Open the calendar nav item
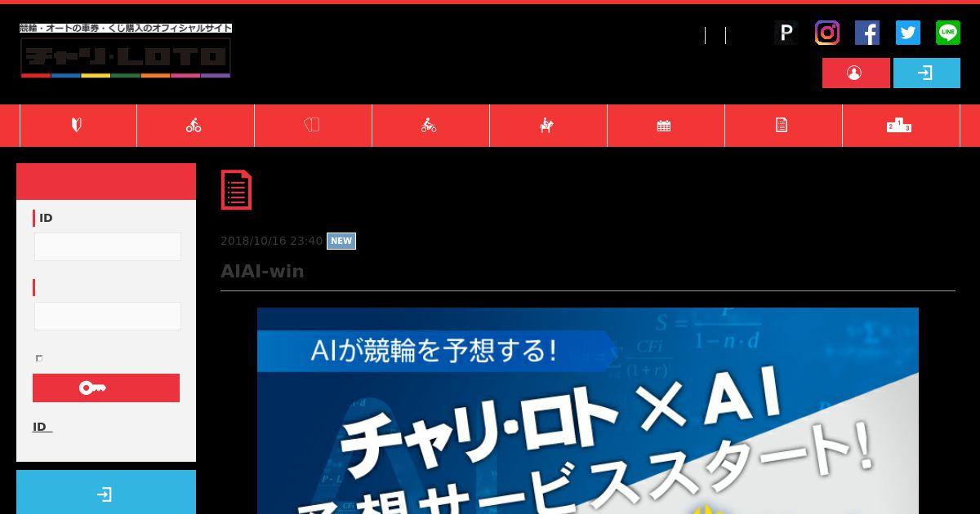This screenshot has width=980, height=514. 666,126
